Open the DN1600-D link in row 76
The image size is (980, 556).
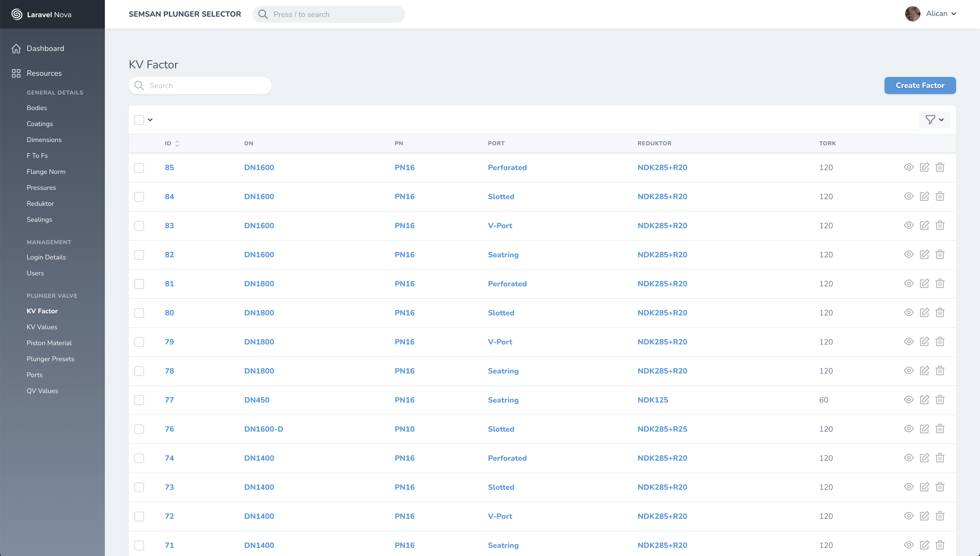pos(264,429)
